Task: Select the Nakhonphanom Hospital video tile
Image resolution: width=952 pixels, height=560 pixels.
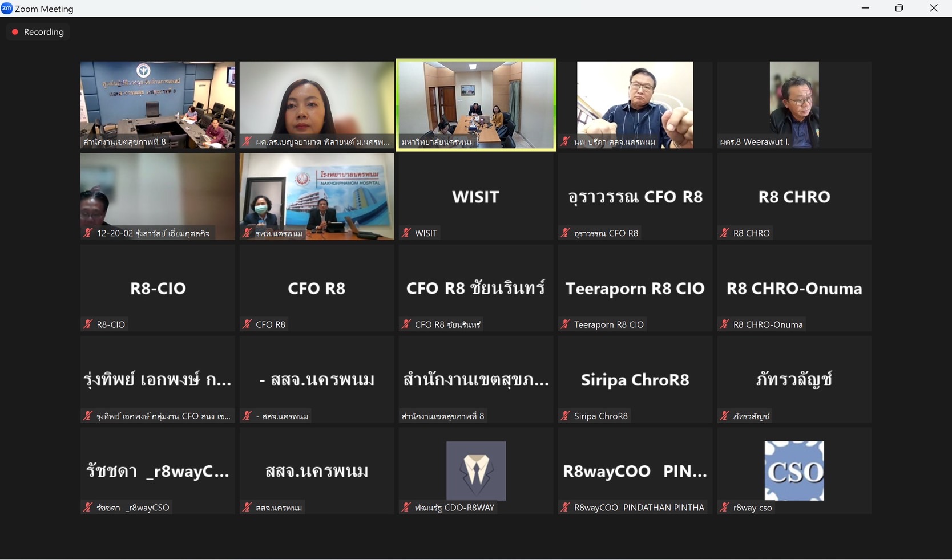Action: click(317, 196)
